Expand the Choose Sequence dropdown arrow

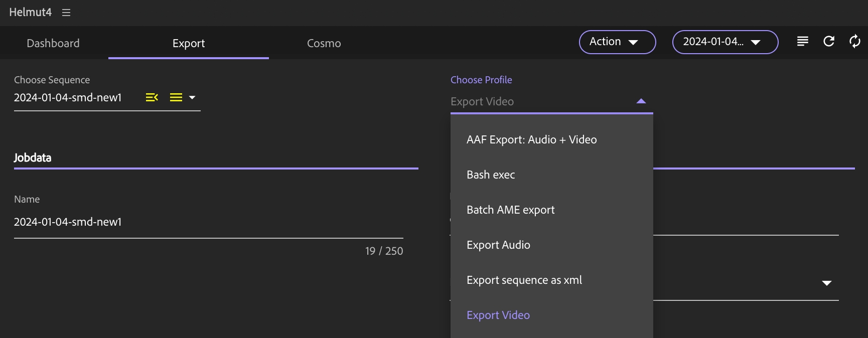[192, 97]
